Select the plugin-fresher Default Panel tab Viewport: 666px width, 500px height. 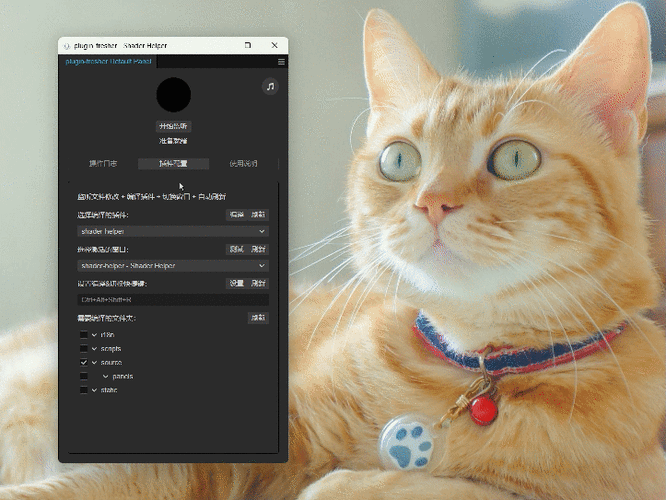[x=108, y=62]
